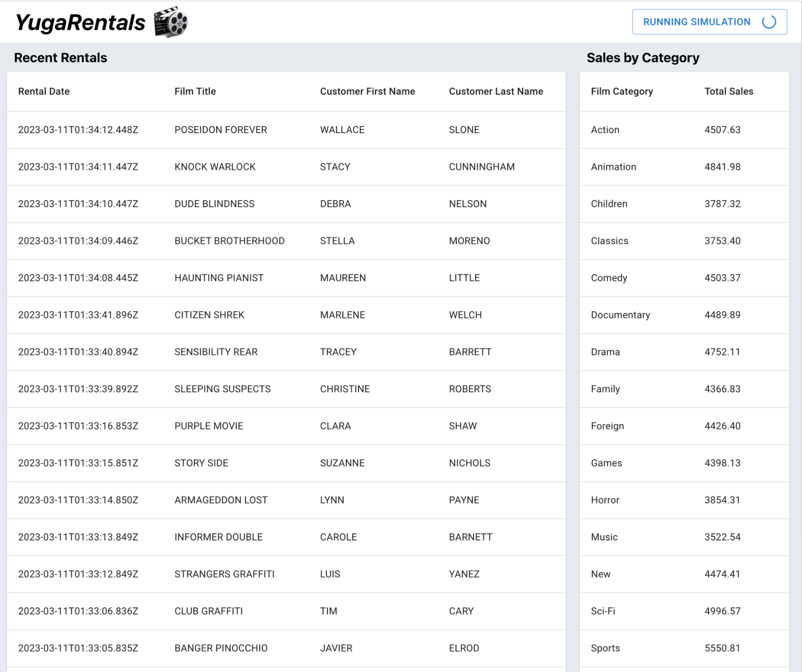802x672 pixels.
Task: Click the Sports total sales value 5550.81
Action: click(x=722, y=648)
